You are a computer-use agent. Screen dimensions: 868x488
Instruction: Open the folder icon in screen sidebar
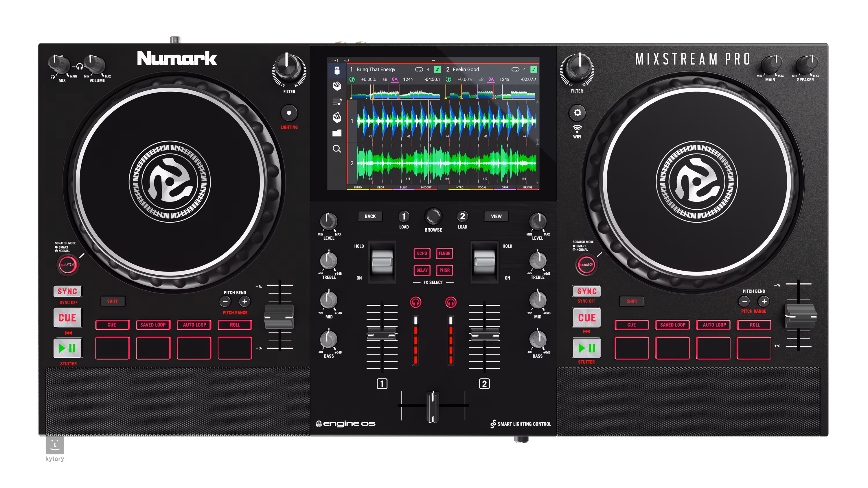coord(336,133)
